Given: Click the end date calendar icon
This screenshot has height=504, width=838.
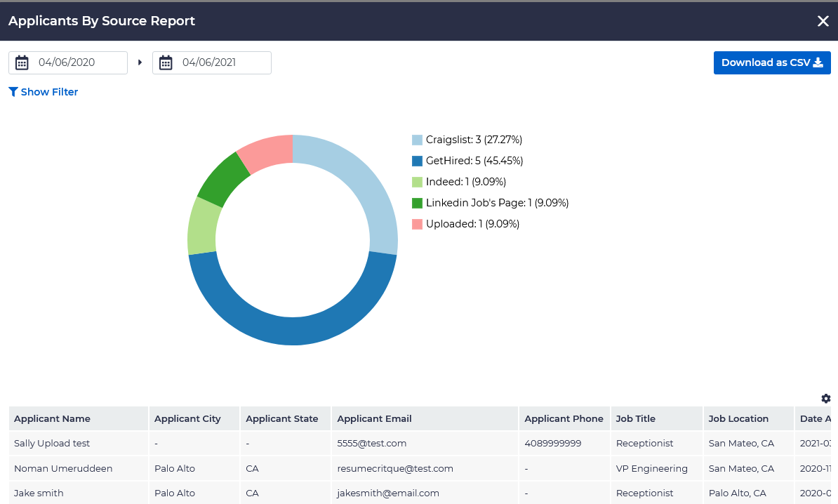Looking at the screenshot, I should (166, 63).
